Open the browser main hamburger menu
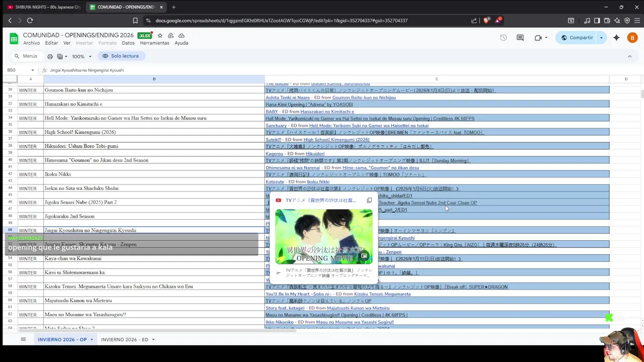 [637, 21]
